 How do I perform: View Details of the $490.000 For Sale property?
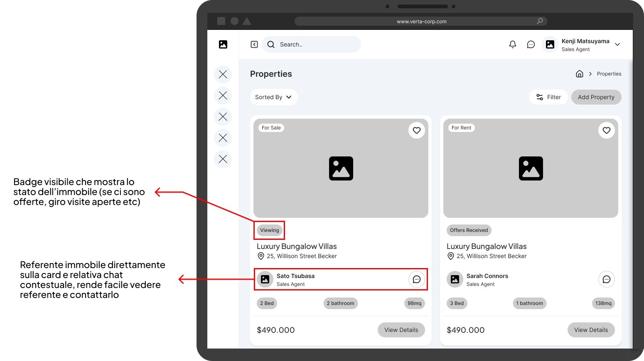click(x=401, y=330)
